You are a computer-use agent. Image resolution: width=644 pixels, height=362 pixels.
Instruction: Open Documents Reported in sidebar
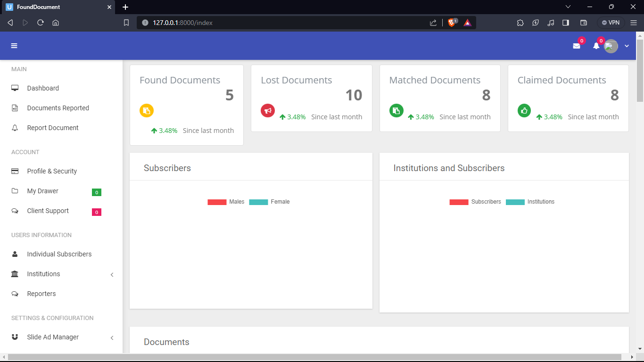click(58, 108)
